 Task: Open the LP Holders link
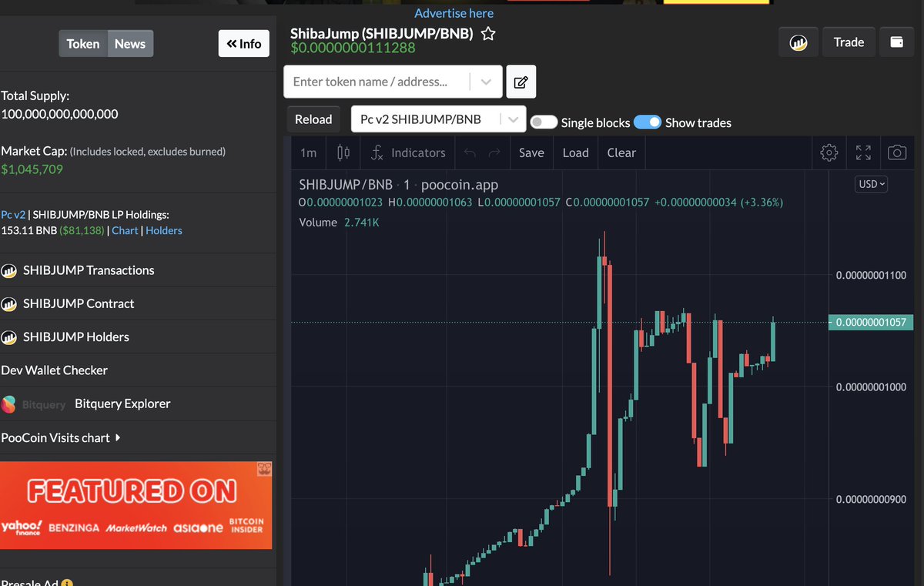[164, 230]
